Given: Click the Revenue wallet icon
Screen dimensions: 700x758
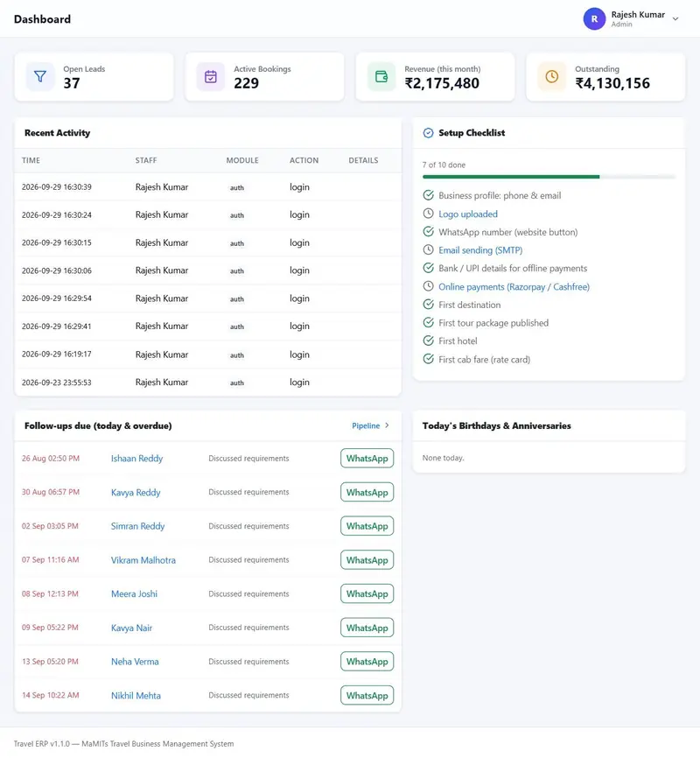Looking at the screenshot, I should 381,76.
